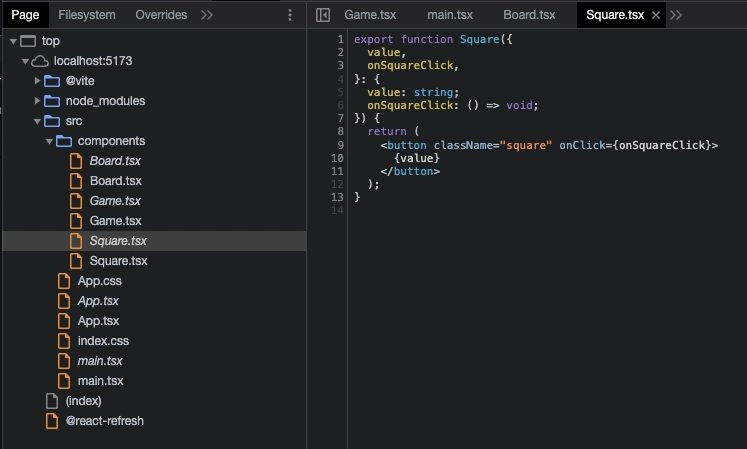Close the Square.tsx editor tab
This screenshot has width=747, height=449.
coord(656,15)
